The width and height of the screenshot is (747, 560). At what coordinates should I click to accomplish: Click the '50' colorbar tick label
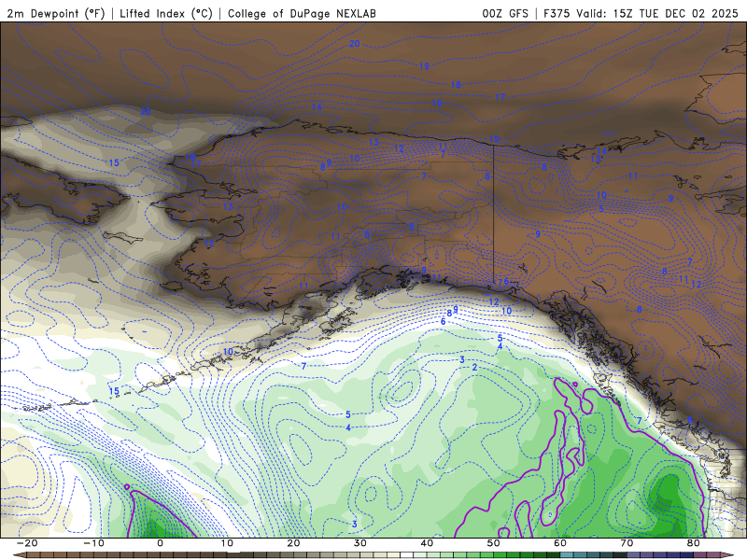[494, 543]
